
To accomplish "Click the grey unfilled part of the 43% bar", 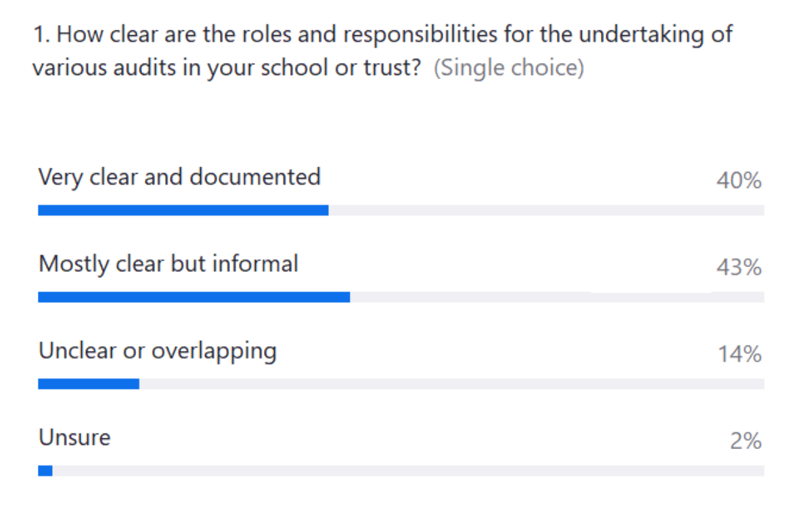I will 556,297.
